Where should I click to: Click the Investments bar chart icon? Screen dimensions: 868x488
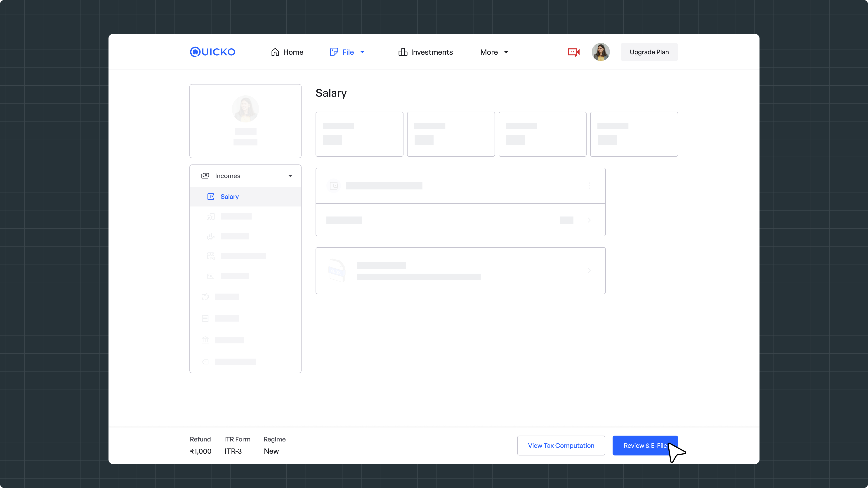(x=403, y=52)
